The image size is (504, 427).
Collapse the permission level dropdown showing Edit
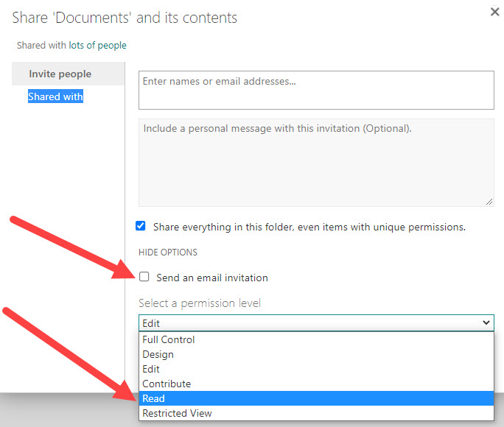316,322
